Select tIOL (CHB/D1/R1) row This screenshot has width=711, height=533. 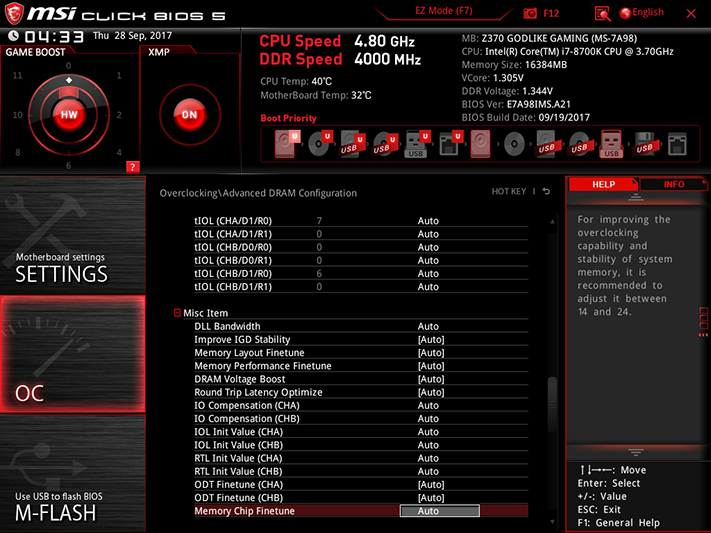click(361, 287)
